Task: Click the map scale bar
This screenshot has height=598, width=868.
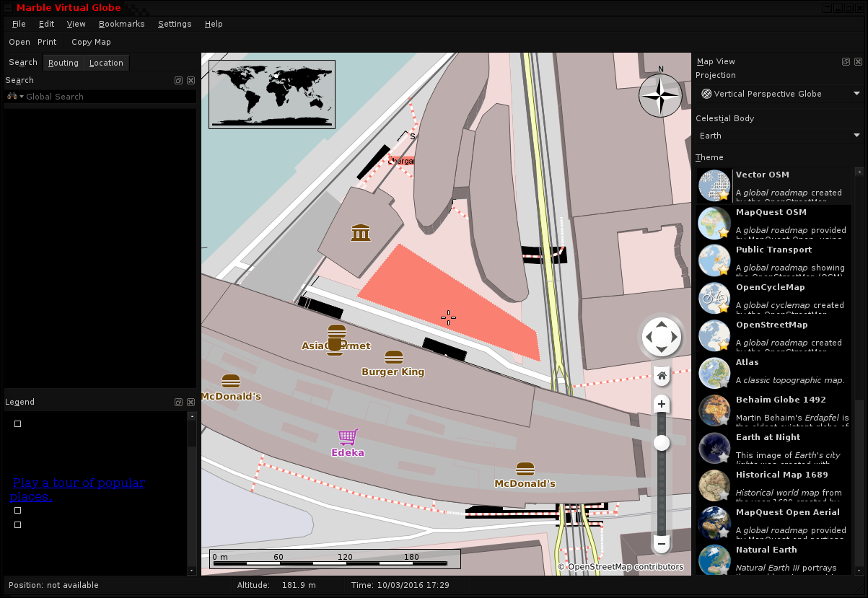Action: pyautogui.click(x=336, y=559)
